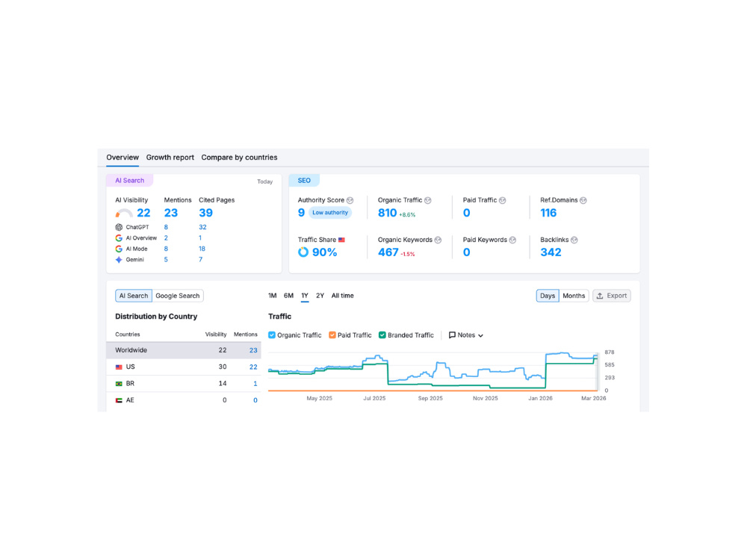Click the Today label
This screenshot has width=747, height=560.
pyautogui.click(x=265, y=182)
